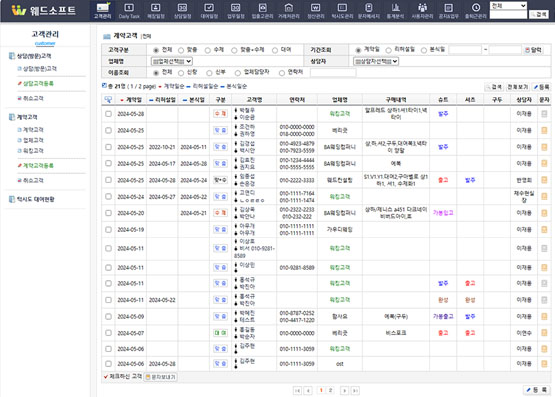
Task: Go to the first page arrow
Action: point(297,390)
